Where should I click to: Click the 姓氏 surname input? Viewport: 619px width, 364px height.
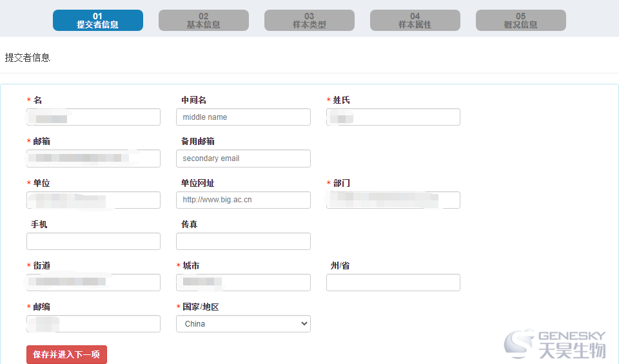tap(393, 117)
